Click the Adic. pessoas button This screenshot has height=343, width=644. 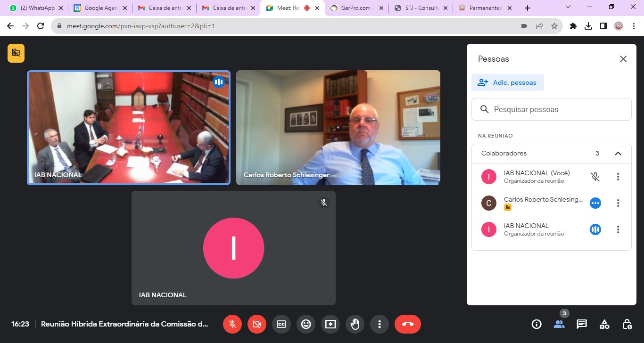[508, 82]
